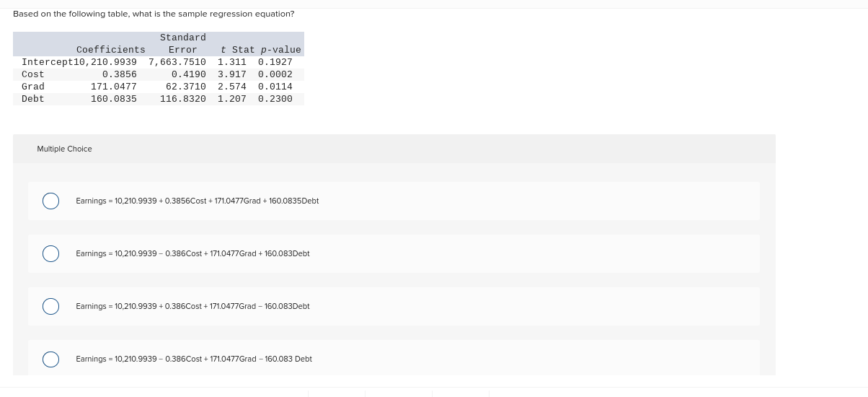Click the standard error value 7,663.7510
The height and width of the screenshot is (397, 868).
click(177, 62)
